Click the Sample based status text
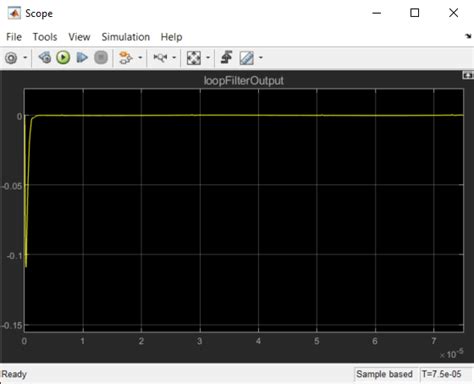 [384, 374]
